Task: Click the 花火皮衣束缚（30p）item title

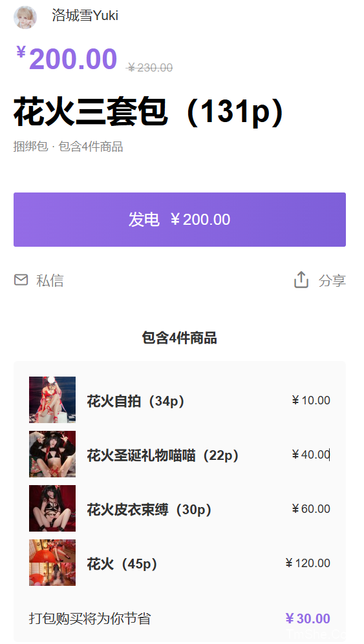Action: click(150, 509)
